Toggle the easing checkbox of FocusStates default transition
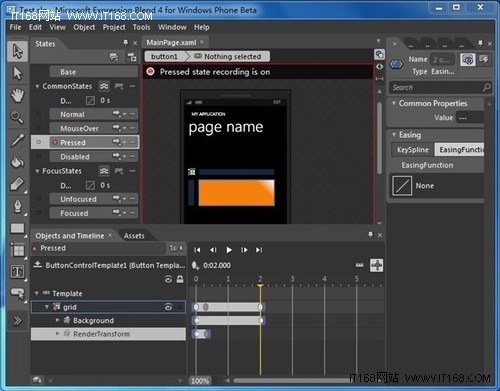Viewport: 500px width, 391px height. click(x=90, y=185)
